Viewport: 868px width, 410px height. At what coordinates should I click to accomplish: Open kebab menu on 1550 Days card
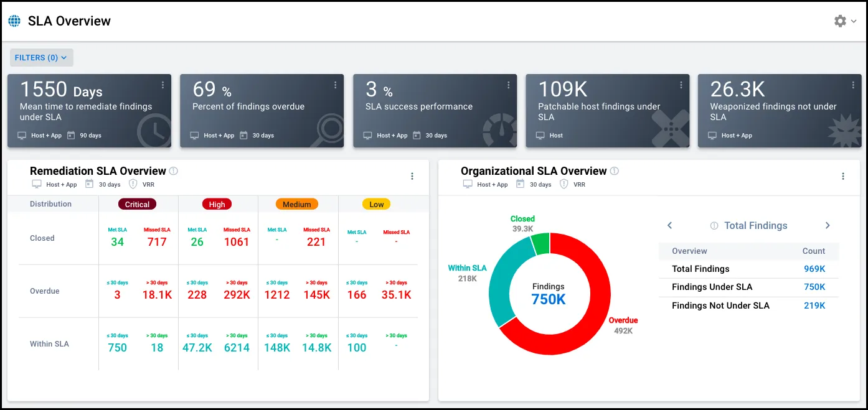163,85
